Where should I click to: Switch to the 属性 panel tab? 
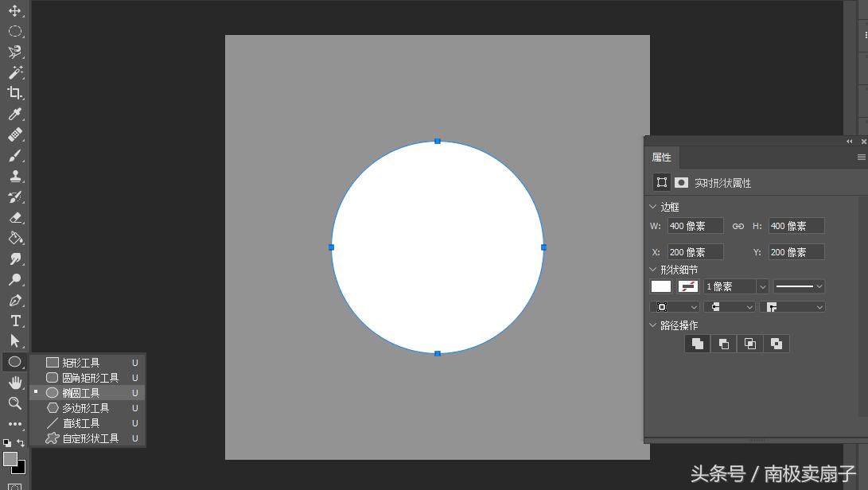661,157
